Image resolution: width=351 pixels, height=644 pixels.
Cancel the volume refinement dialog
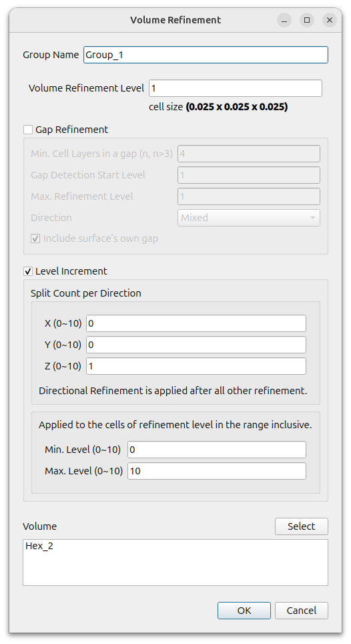pyautogui.click(x=302, y=611)
